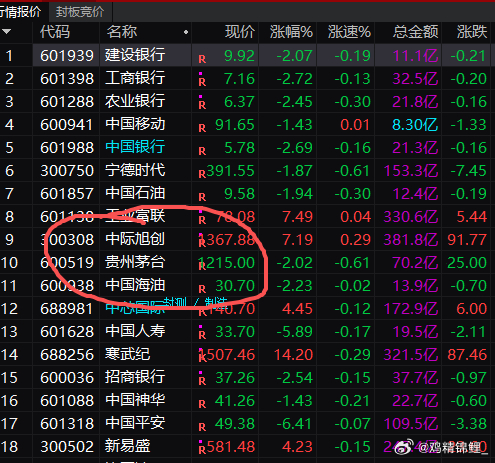Click stock code 601857

tap(67, 194)
